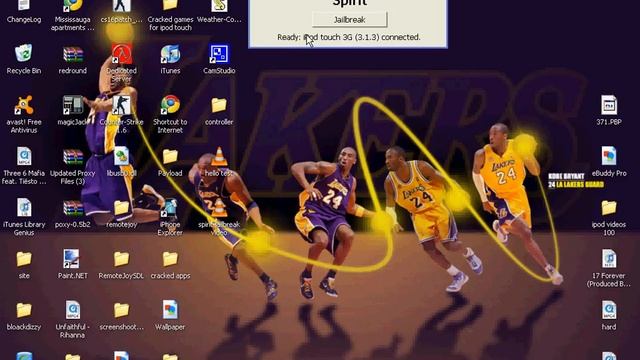
Task: Open the screenshoot... folder
Action: pyautogui.click(x=122, y=311)
